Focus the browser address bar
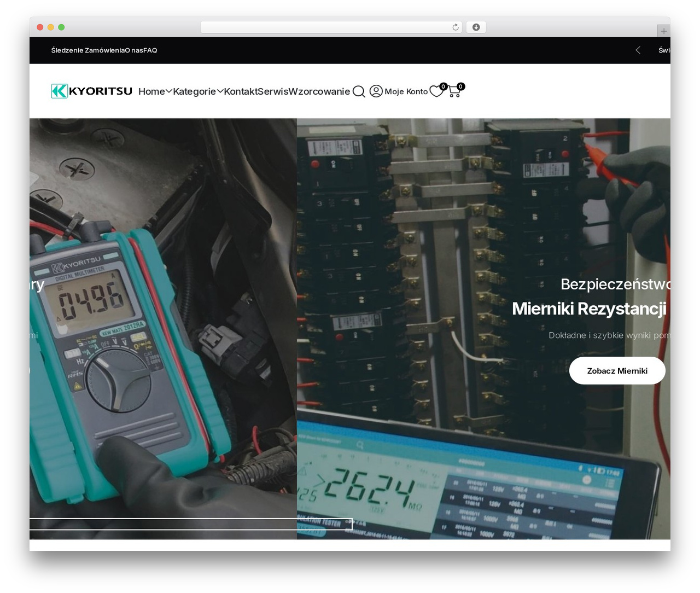The image size is (700, 593). click(331, 27)
